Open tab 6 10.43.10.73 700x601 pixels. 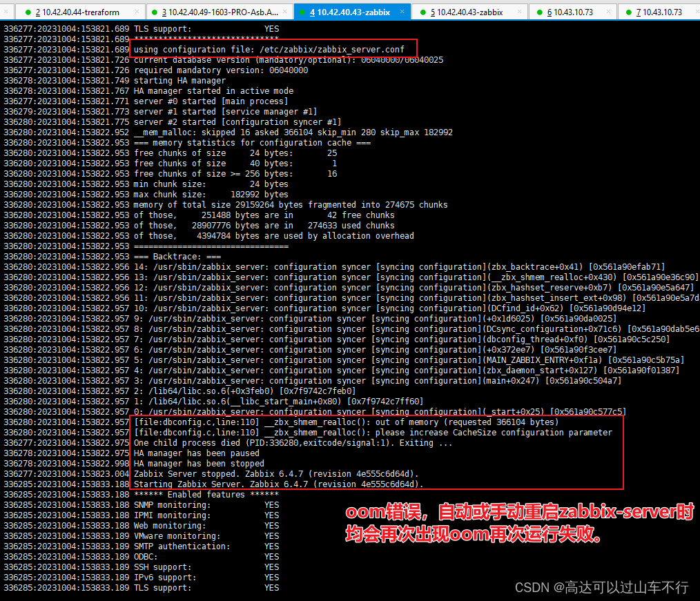click(573, 12)
